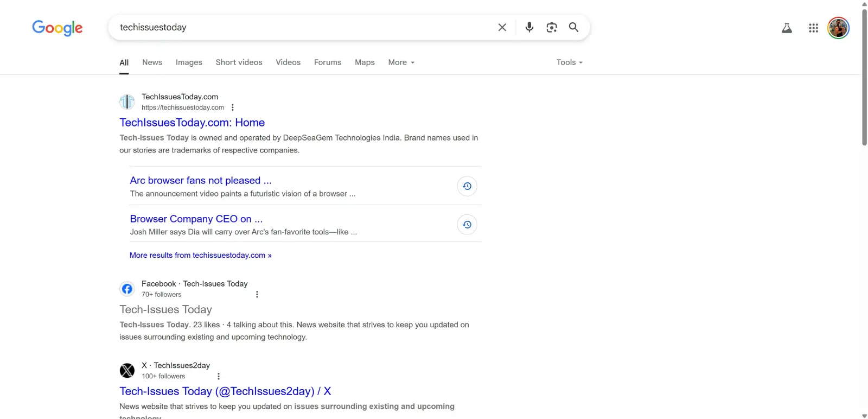Image resolution: width=868 pixels, height=419 pixels.
Task: Open the Arc browser fans not pleased link
Action: [201, 180]
